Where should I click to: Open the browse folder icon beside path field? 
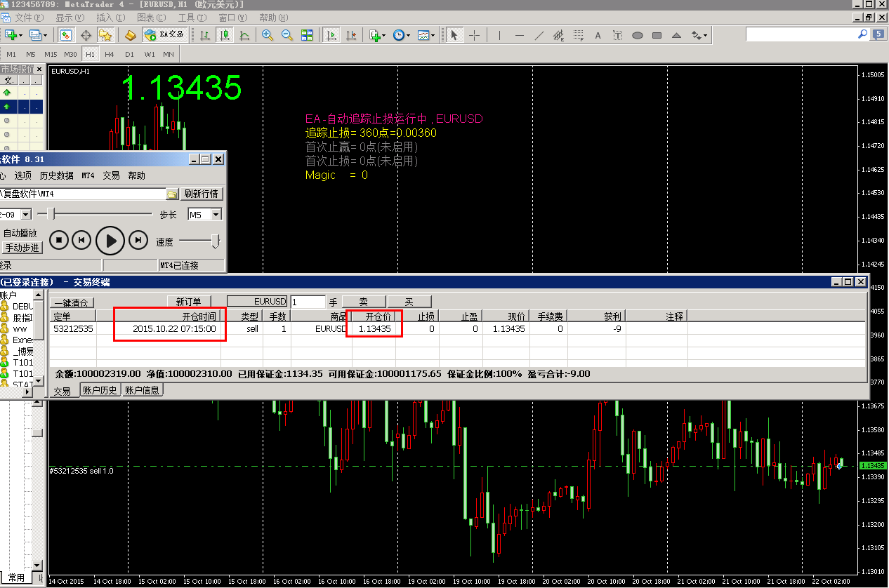(172, 194)
